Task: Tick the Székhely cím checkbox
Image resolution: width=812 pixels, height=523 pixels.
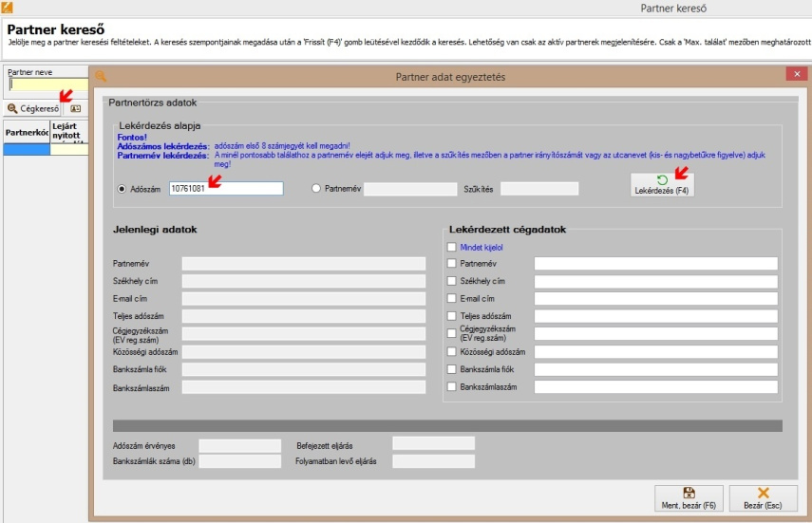Action: [452, 281]
